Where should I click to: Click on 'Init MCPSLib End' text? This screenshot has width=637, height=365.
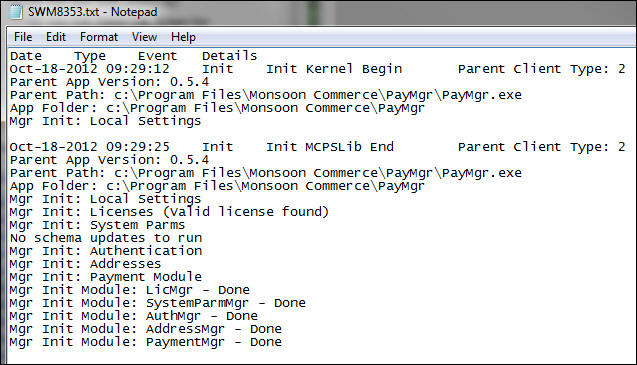tap(330, 147)
